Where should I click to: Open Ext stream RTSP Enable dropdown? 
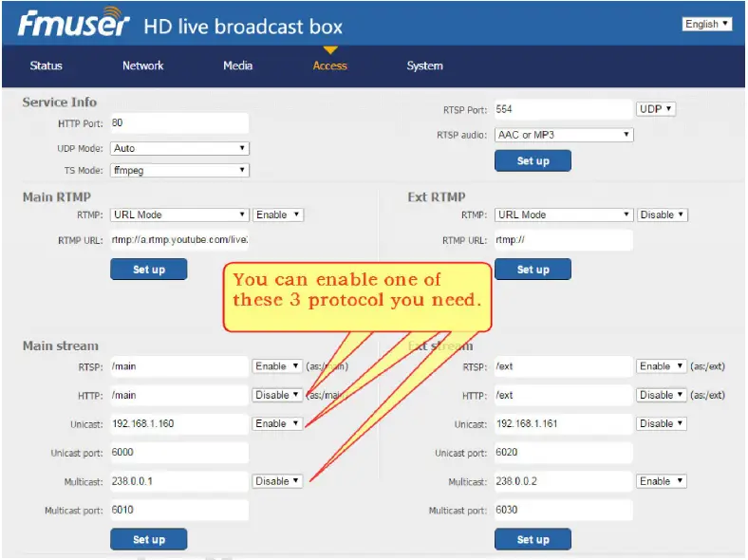click(x=662, y=366)
